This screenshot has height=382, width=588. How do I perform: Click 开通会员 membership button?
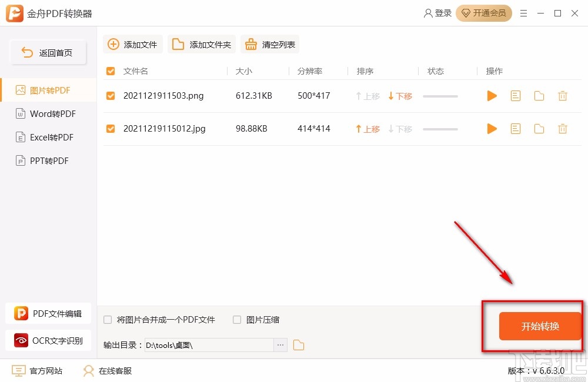click(x=484, y=13)
